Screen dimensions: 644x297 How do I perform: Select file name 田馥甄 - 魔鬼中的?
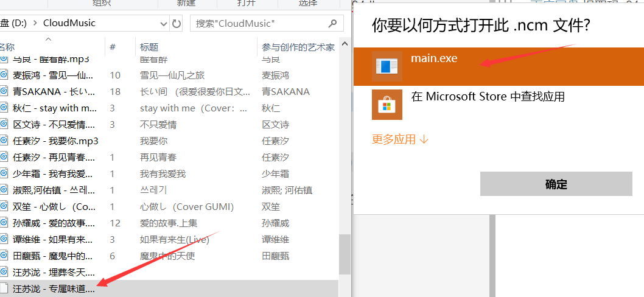[x=54, y=256]
